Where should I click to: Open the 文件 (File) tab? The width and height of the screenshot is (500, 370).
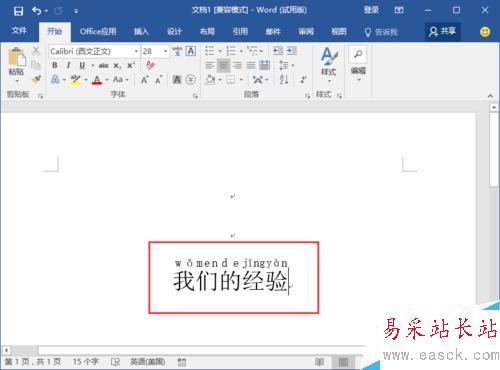tap(19, 31)
